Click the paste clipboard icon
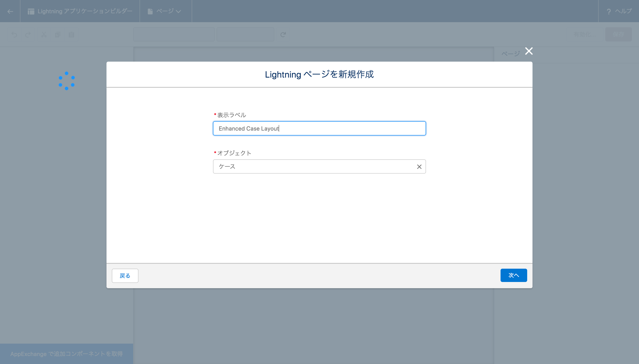The height and width of the screenshot is (364, 639). tap(71, 35)
